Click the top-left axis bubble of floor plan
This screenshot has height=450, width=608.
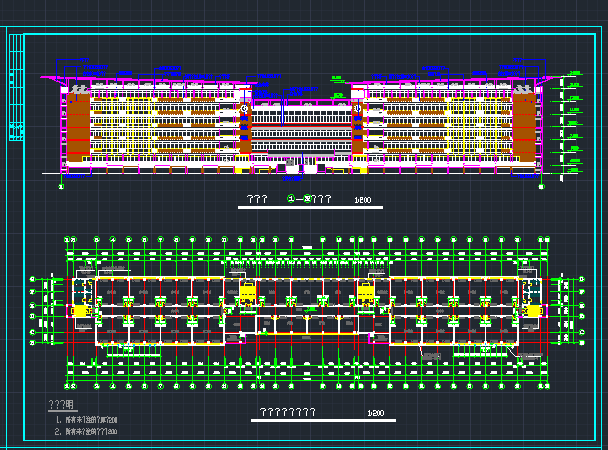tap(66, 240)
